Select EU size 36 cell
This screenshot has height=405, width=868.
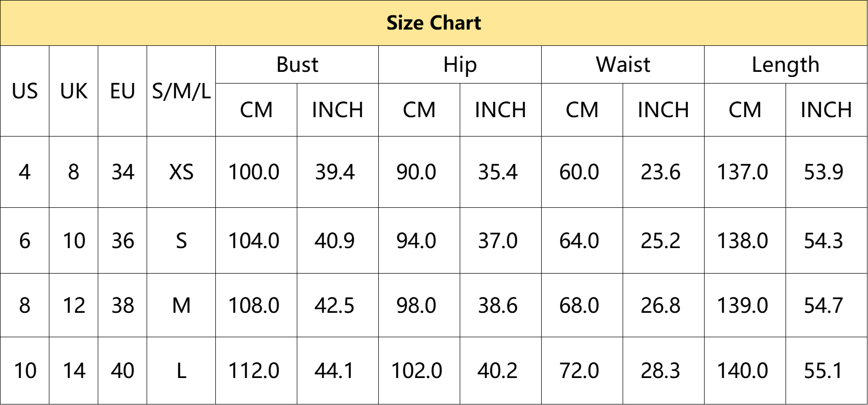[x=122, y=240]
